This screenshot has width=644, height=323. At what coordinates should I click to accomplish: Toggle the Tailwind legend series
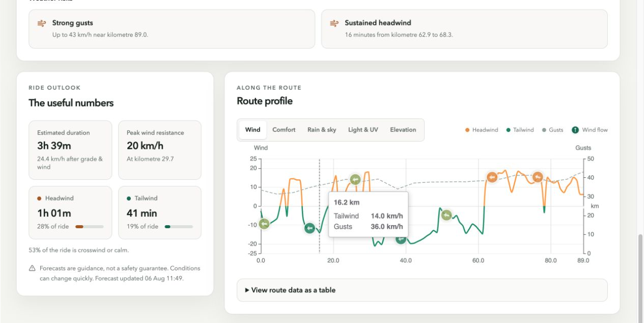(520, 130)
